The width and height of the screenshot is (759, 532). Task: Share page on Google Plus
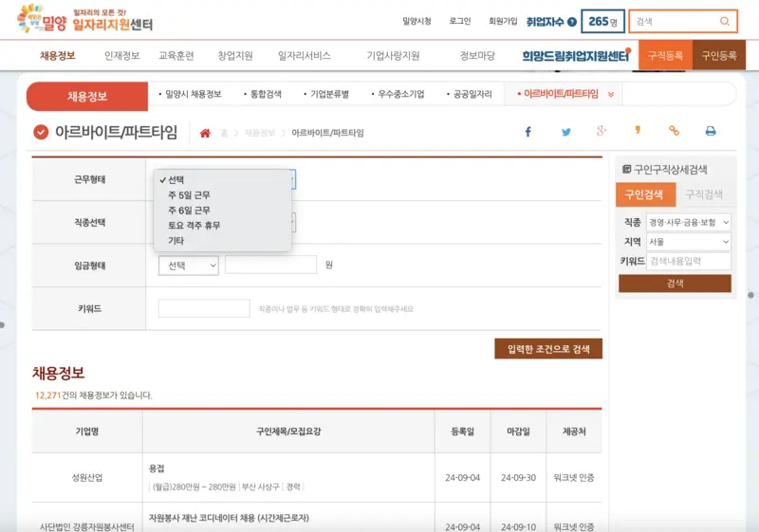602,131
